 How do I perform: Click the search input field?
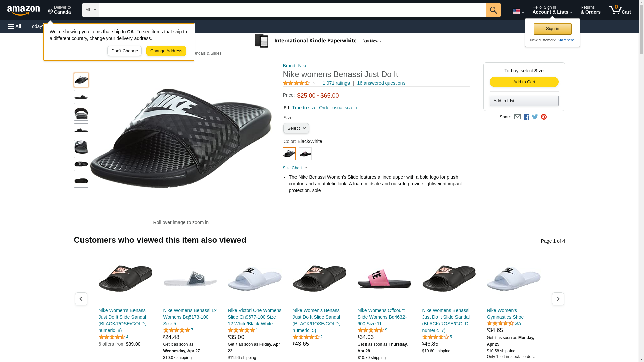tap(292, 10)
